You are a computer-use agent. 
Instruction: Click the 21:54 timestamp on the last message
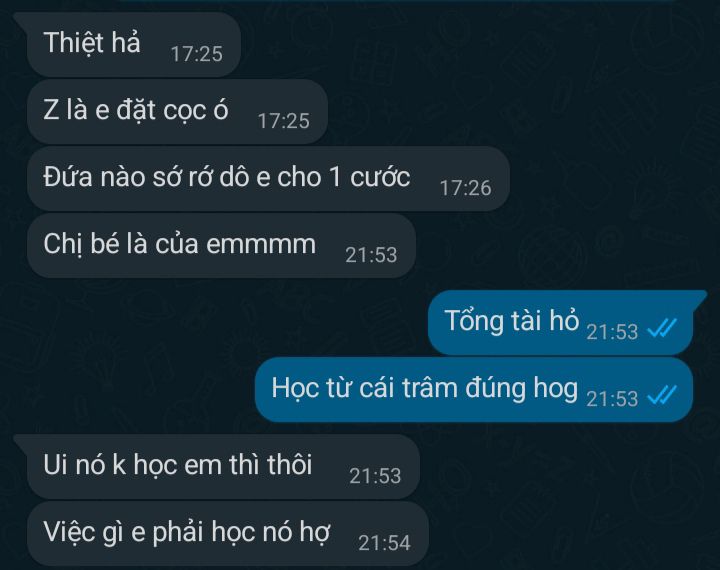(384, 543)
